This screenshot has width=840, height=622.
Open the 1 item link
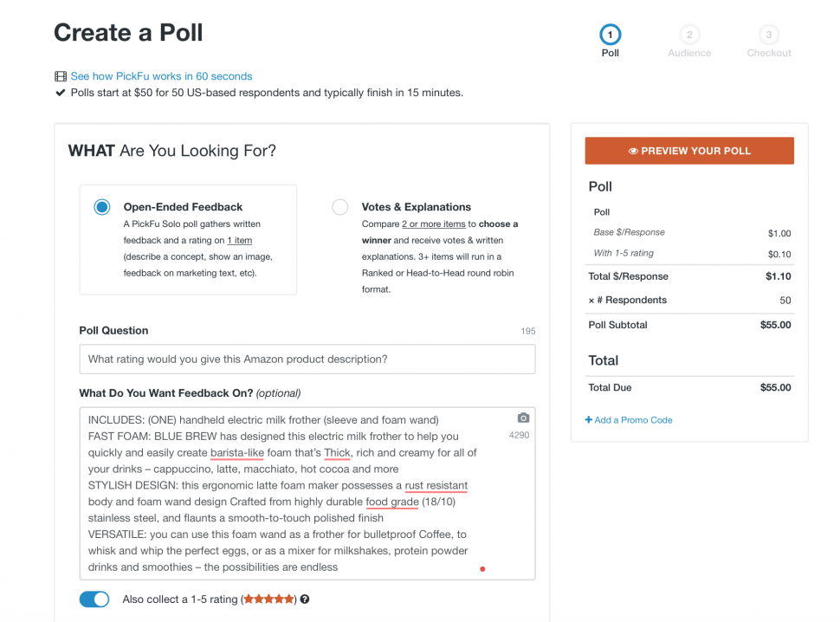coord(239,239)
